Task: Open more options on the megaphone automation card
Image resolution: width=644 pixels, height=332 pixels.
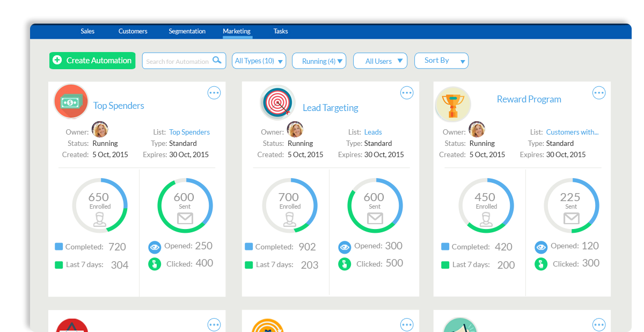Action: pyautogui.click(x=599, y=324)
